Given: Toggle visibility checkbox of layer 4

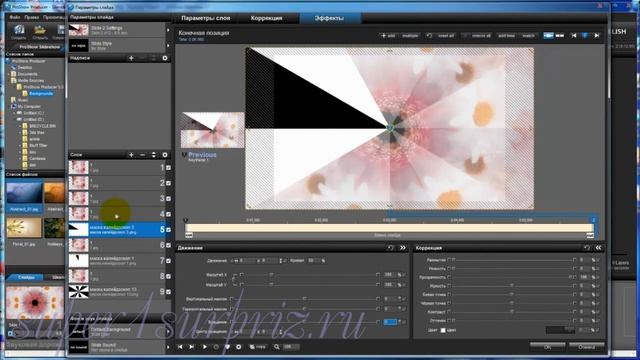Looking at the screenshot, I should pos(168,214).
